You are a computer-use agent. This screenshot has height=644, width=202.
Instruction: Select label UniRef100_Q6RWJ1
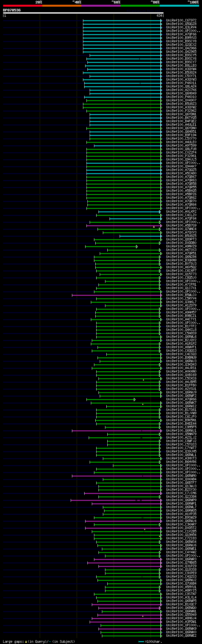181,431
